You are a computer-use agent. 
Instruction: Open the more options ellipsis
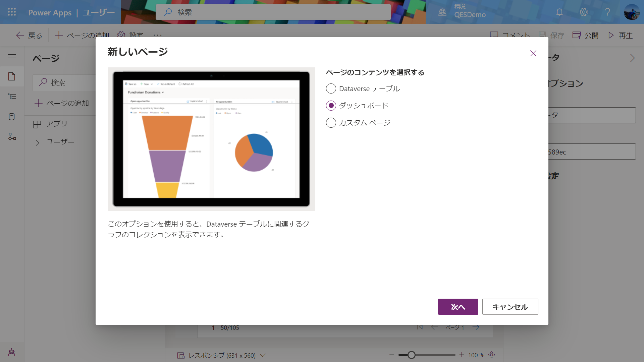point(158,35)
